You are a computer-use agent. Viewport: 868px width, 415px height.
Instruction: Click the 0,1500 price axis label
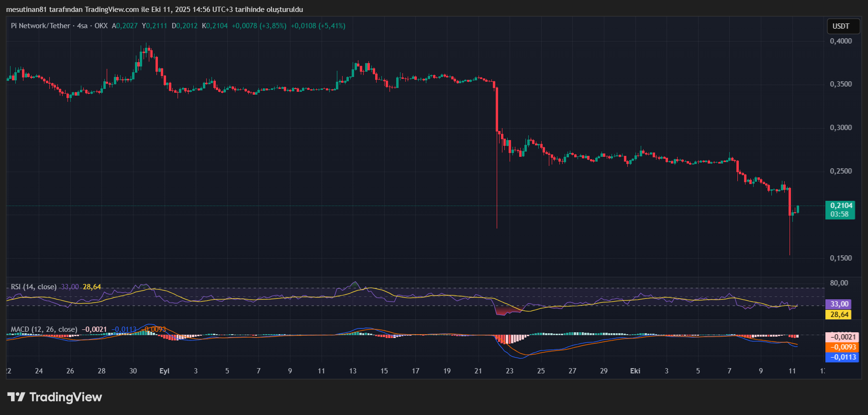coord(841,258)
